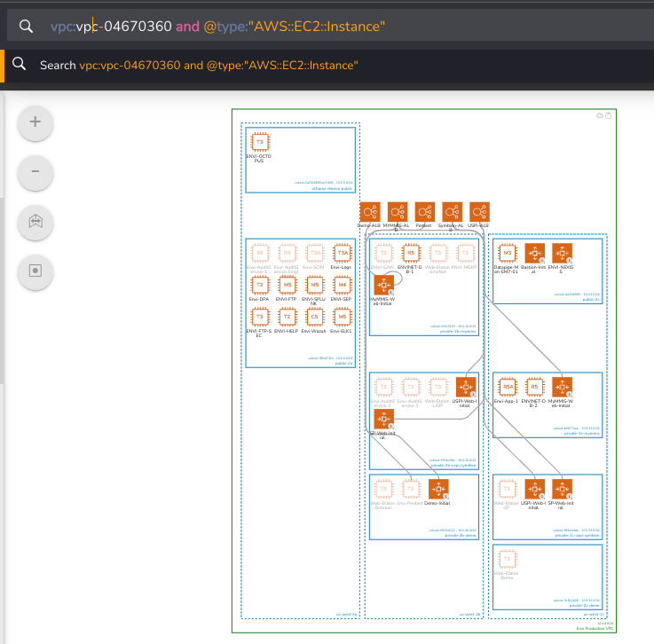Select SP-Web-Initial autoscaling group in private-2b subnet
The height and width of the screenshot is (644, 654).
(x=383, y=419)
